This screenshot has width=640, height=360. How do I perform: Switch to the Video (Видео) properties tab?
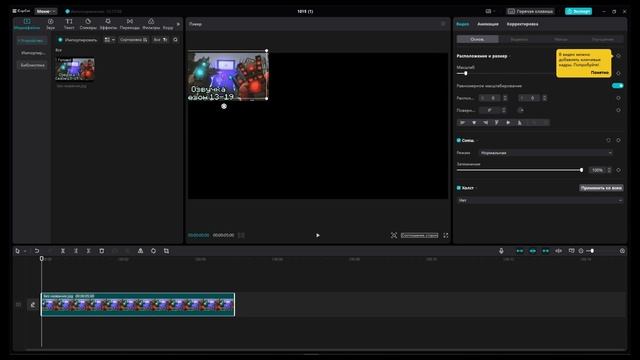coord(462,24)
